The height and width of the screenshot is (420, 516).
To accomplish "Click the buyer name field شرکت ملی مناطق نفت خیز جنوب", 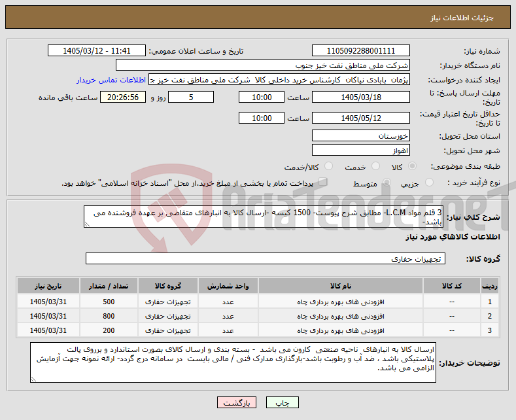I will [263, 65].
